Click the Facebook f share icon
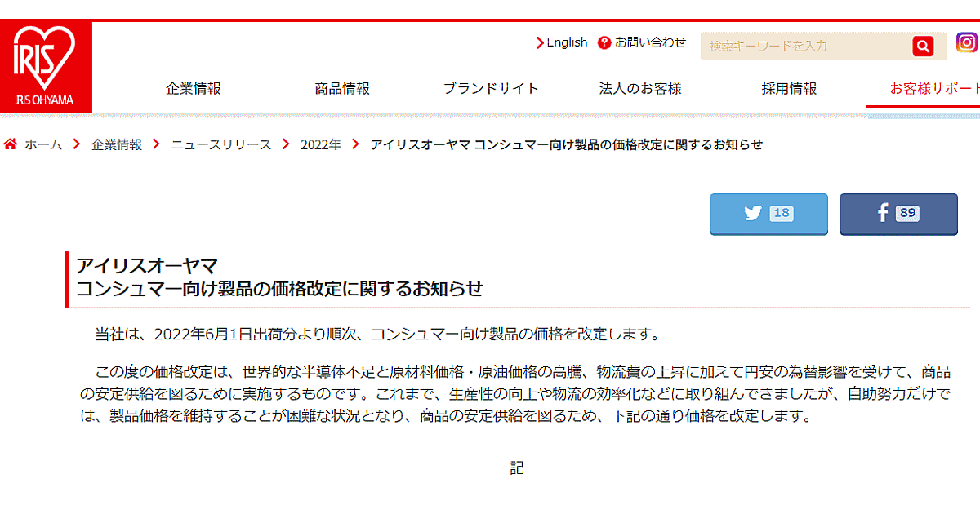 [x=882, y=213]
